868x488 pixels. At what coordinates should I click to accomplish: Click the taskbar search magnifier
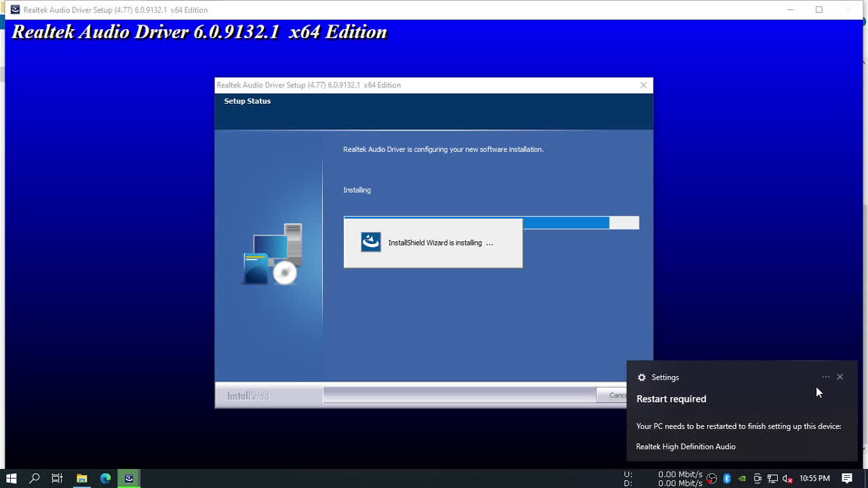click(x=35, y=479)
